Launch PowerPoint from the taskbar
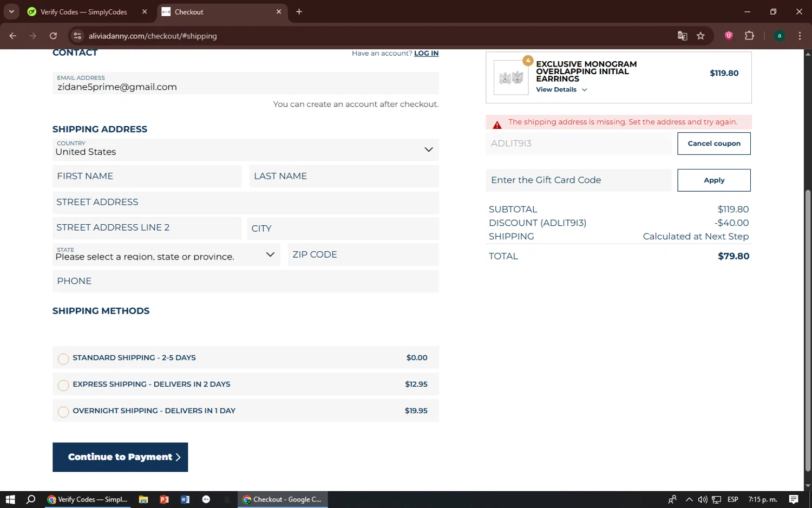812x508 pixels. coord(164,499)
